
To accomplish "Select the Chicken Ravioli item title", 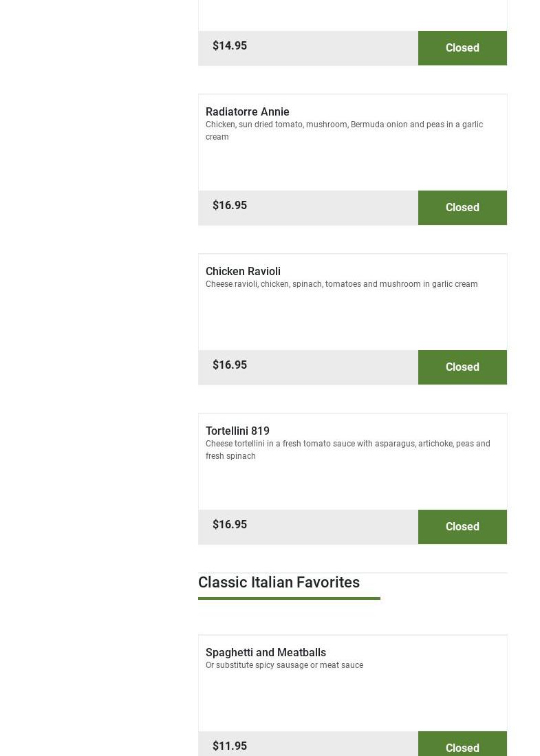I will (243, 271).
